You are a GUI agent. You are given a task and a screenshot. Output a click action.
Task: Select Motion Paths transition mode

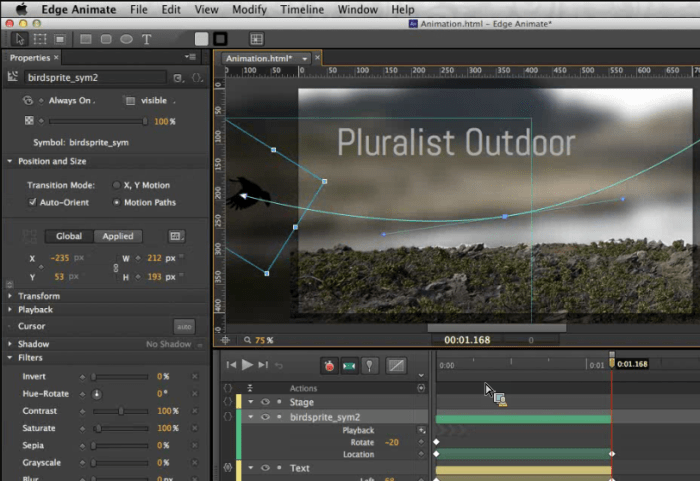click(117, 202)
